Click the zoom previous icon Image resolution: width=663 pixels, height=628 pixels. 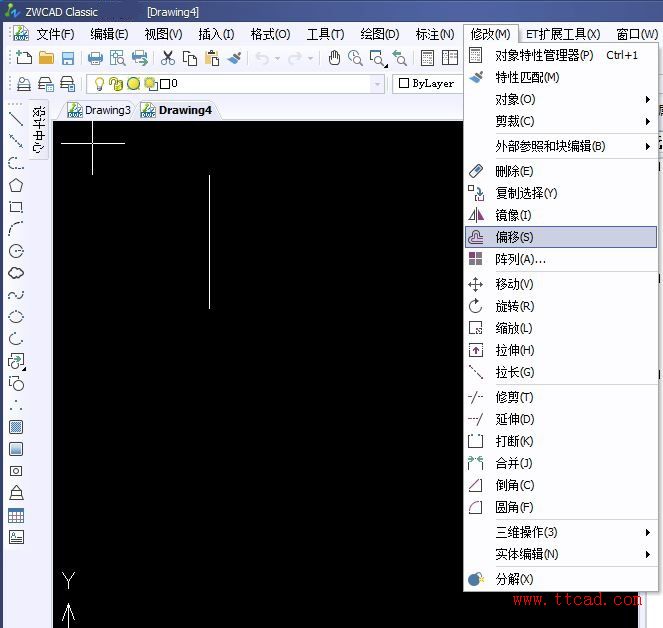click(x=399, y=58)
